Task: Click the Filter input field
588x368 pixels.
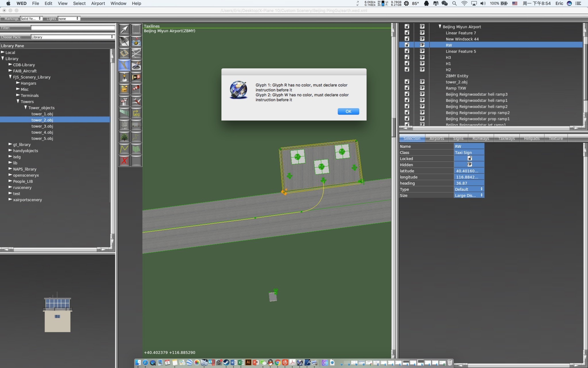Action: tap(73, 28)
